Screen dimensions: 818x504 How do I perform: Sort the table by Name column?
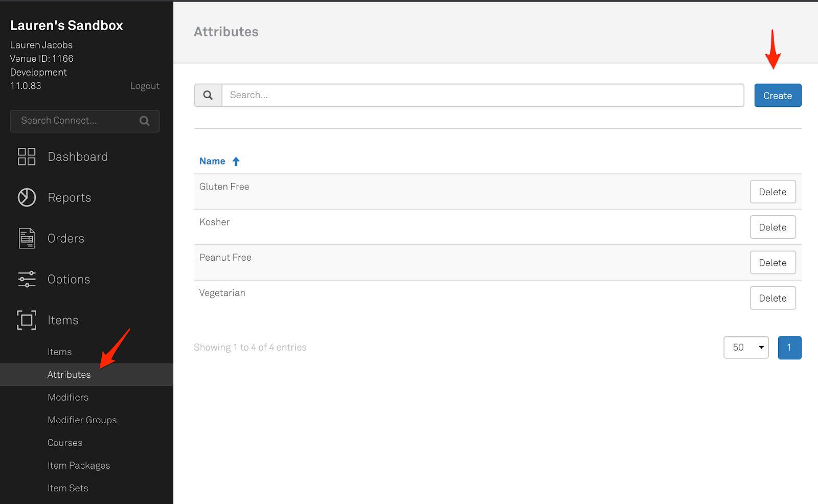click(x=212, y=162)
